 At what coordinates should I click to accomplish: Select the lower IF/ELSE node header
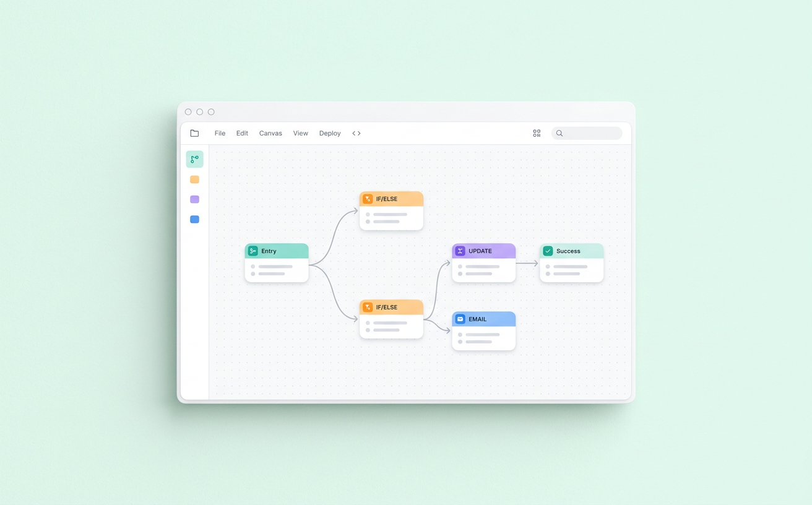[391, 307]
